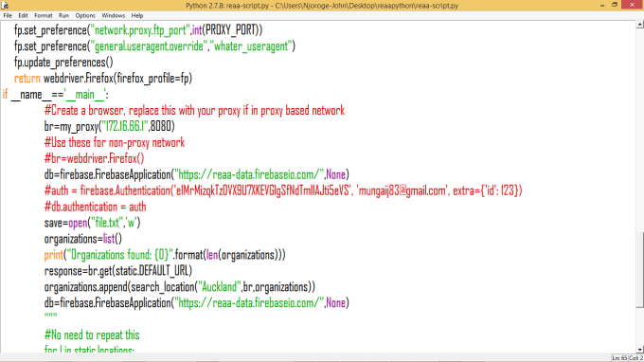
Task: Click the "if __name__=='__main__':" line
Action: [x=56, y=95]
